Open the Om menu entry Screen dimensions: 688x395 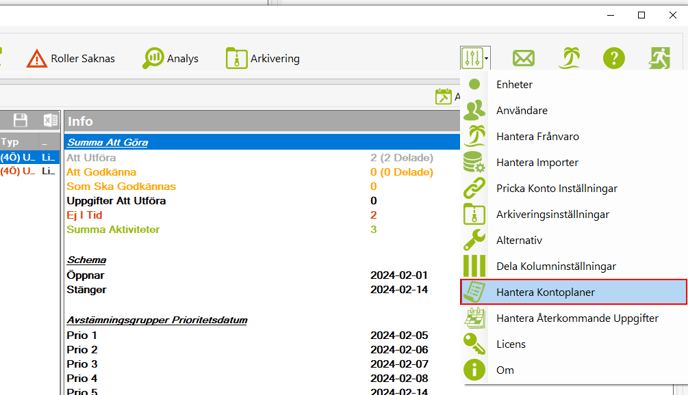coord(573,370)
